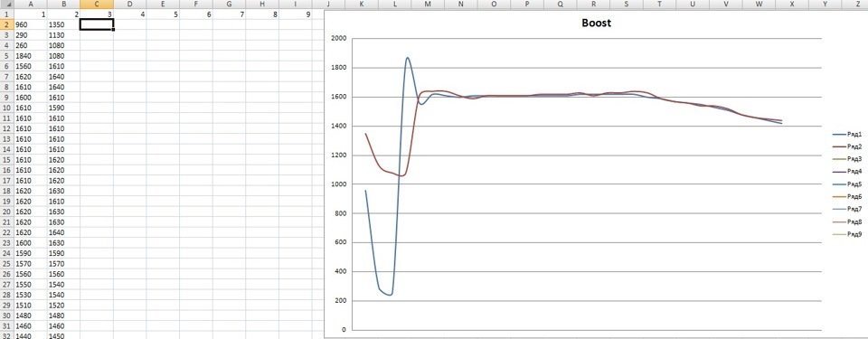Select row 2 header
The height and width of the screenshot is (339, 868).
(6, 24)
